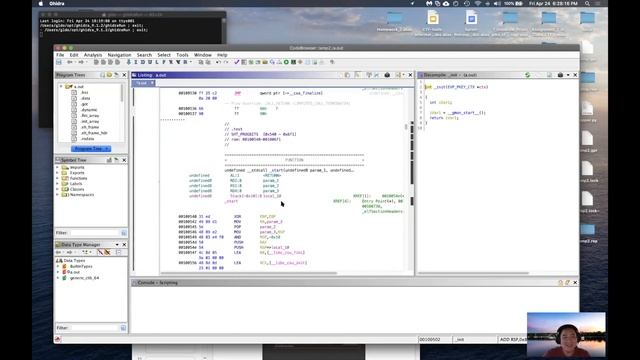Click the purple checkmark toolbar icon
The image size is (640, 360).
pyautogui.click(x=237, y=62)
